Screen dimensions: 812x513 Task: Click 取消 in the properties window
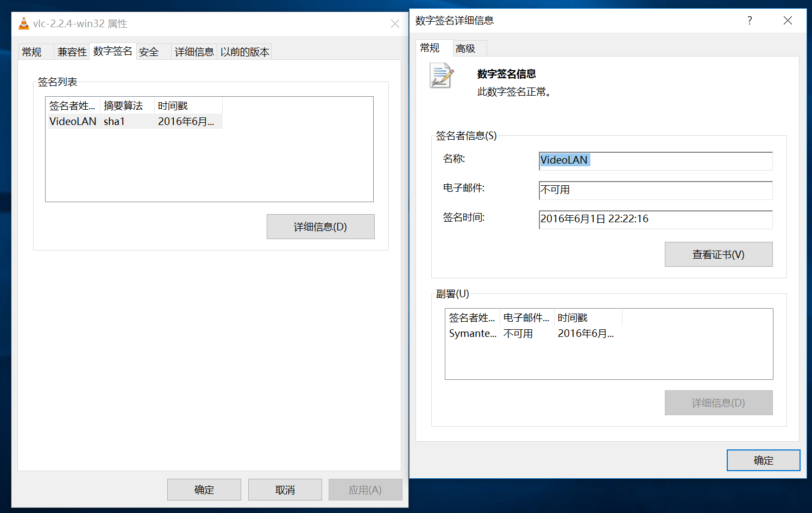[285, 490]
